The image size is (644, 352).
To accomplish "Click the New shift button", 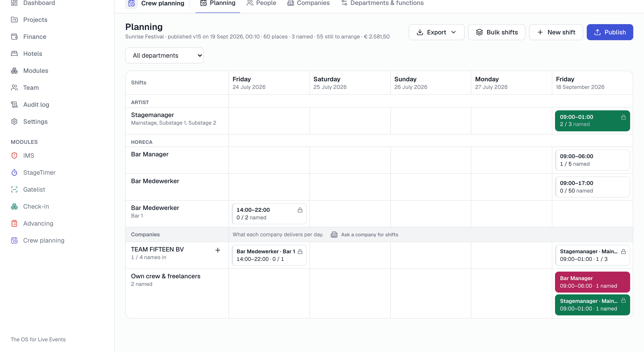I will point(556,32).
